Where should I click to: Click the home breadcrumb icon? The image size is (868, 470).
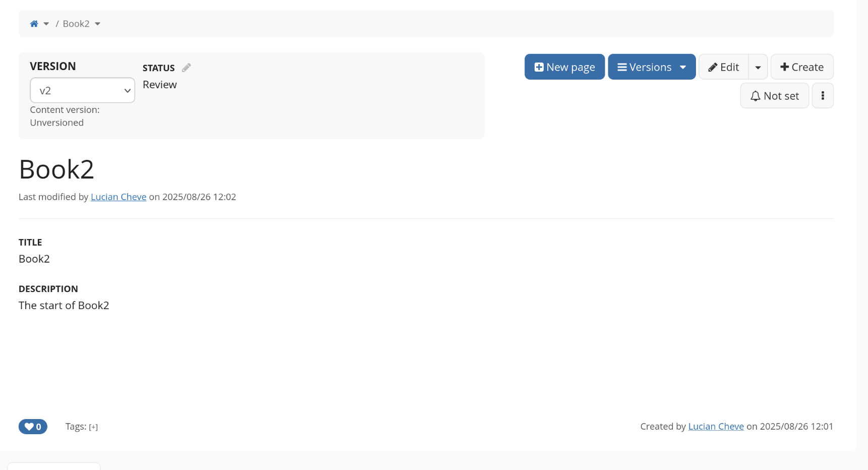34,24
